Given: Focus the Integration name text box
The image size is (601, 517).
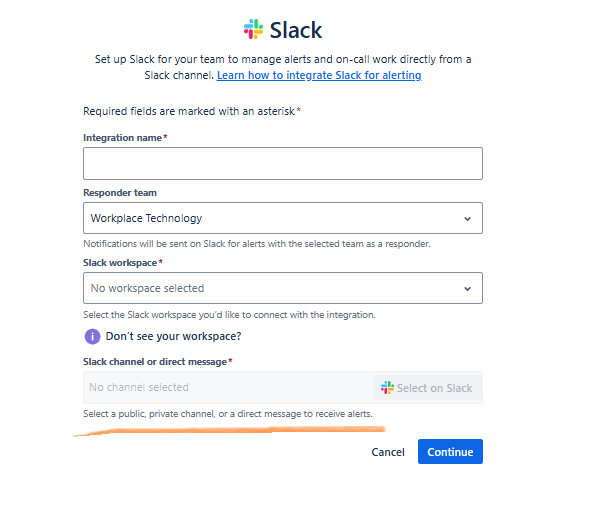Looking at the screenshot, I should coord(283,164).
